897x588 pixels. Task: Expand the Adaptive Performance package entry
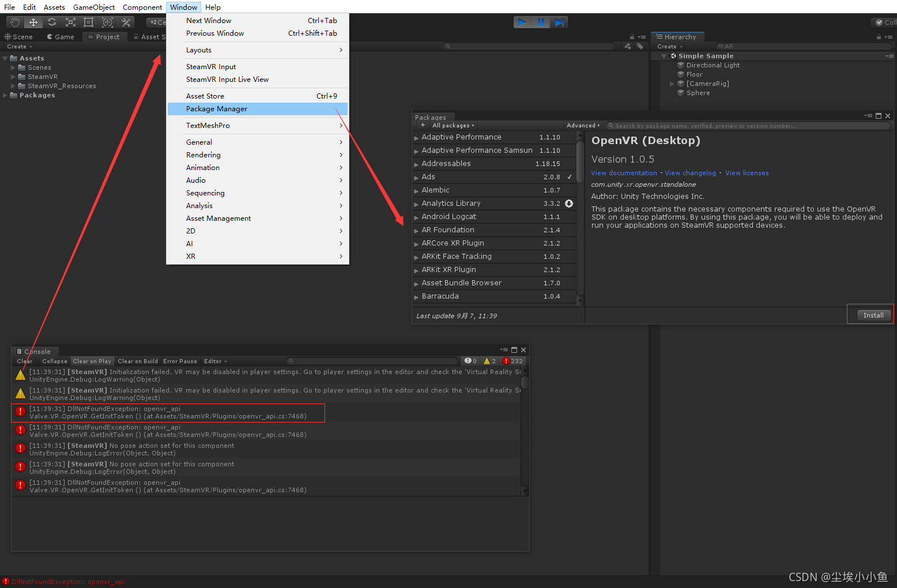coord(416,138)
